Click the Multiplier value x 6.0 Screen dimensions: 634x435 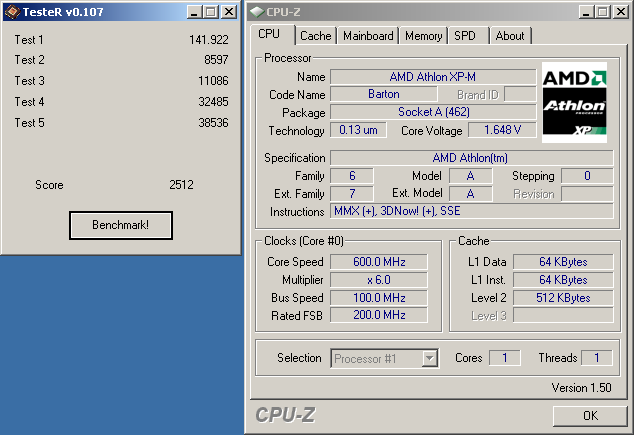(x=379, y=280)
